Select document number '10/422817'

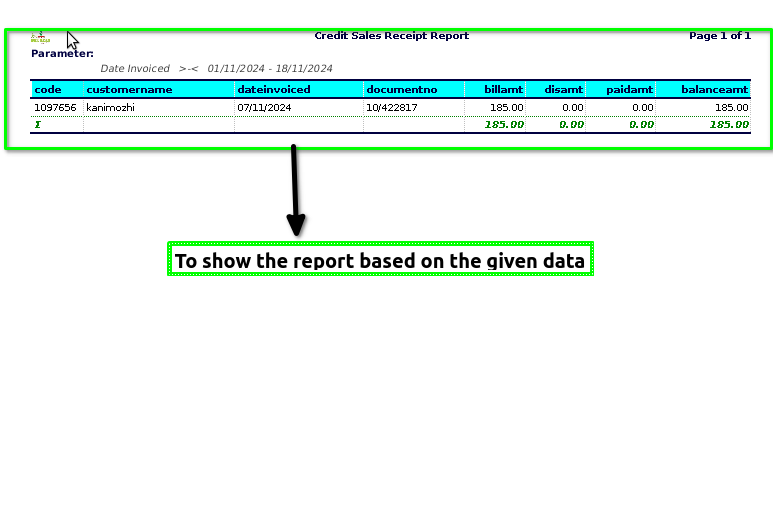392,107
